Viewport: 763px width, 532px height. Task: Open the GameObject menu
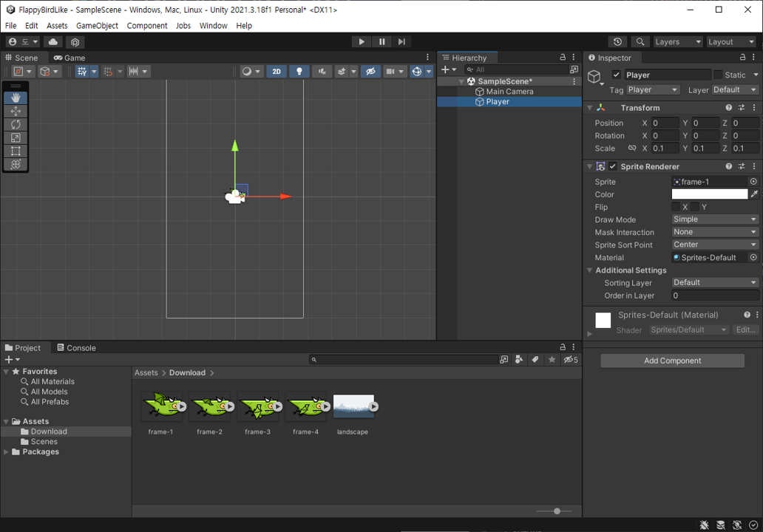(97, 26)
